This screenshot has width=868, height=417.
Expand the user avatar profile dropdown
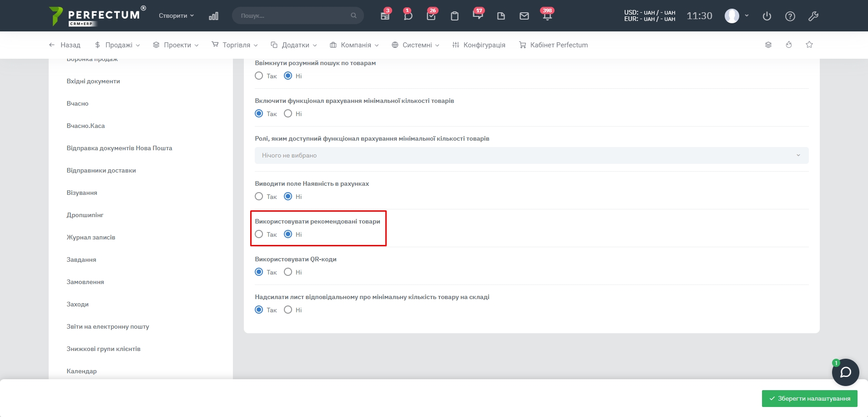(x=736, y=16)
